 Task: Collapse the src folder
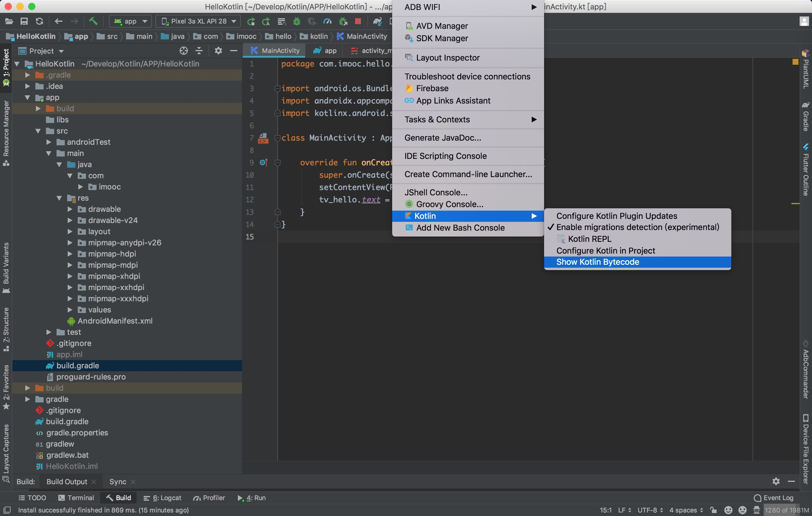click(x=38, y=131)
